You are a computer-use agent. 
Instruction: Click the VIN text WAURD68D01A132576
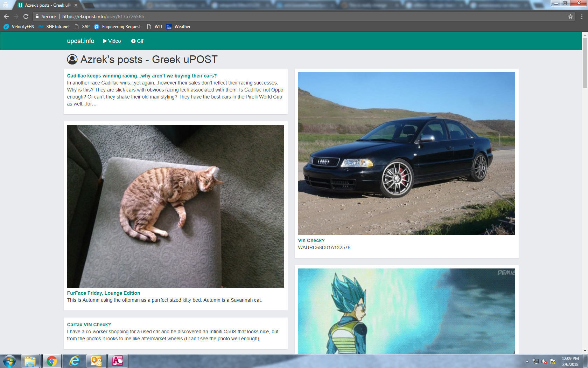[x=324, y=247]
